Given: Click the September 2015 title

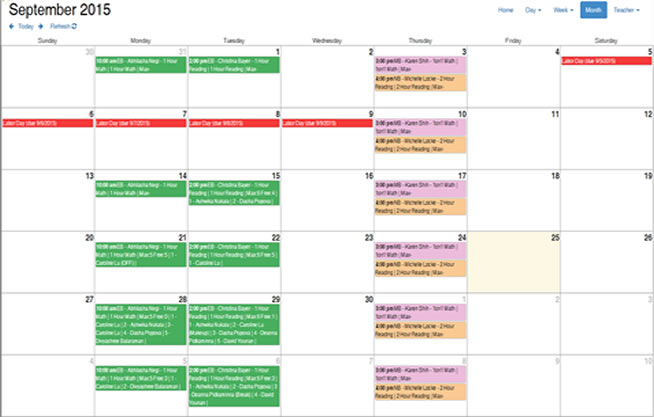Looking at the screenshot, I should pos(60,10).
